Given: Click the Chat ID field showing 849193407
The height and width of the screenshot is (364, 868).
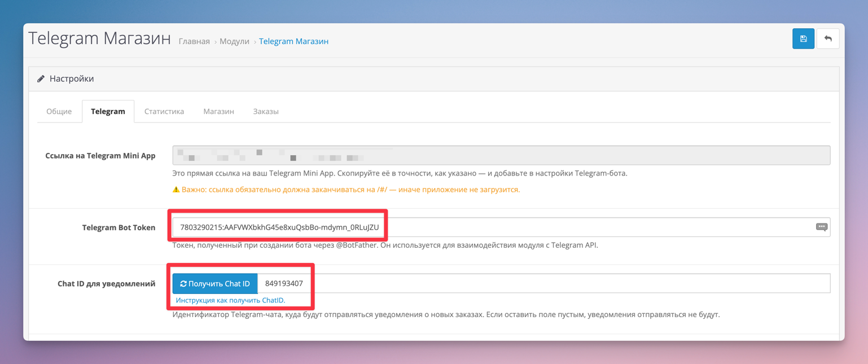Looking at the screenshot, I should click(283, 283).
